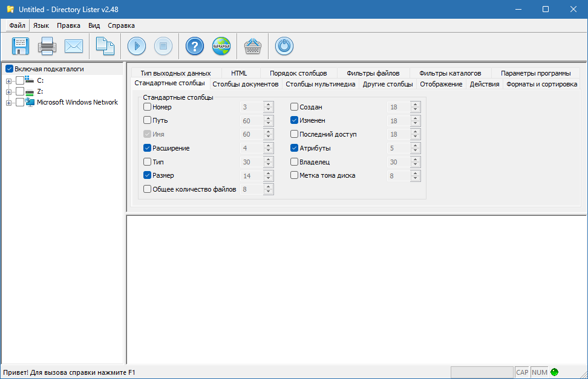
Task: Enable the Последний доступ checkbox
Action: tap(295, 134)
